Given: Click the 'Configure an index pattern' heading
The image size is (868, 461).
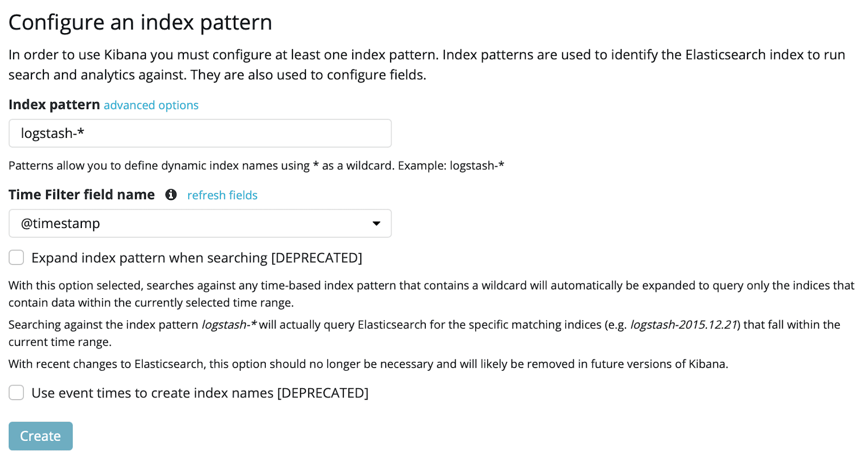Looking at the screenshot, I should coord(141,23).
